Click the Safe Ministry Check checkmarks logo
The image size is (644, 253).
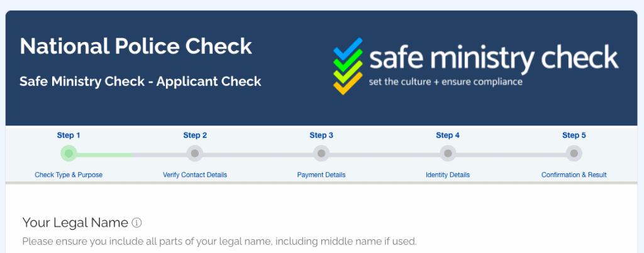348,66
